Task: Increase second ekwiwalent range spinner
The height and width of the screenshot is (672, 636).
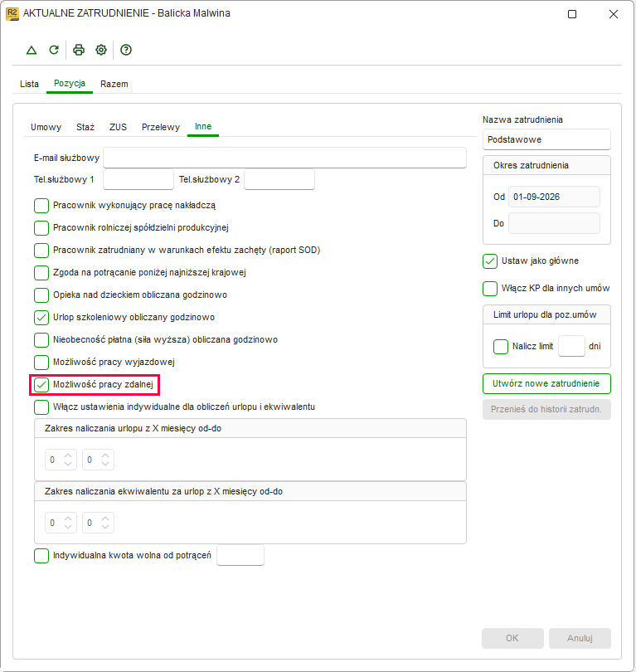Action: click(x=105, y=519)
